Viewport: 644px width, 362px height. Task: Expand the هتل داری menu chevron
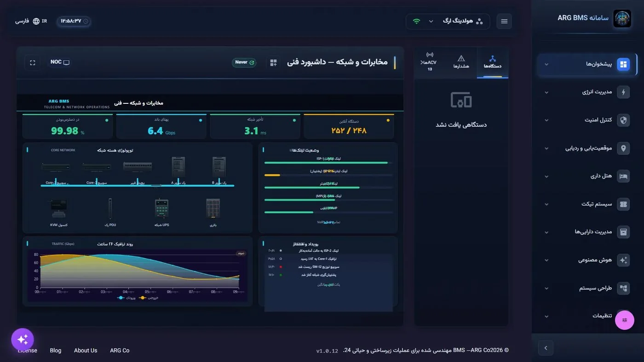click(x=546, y=176)
